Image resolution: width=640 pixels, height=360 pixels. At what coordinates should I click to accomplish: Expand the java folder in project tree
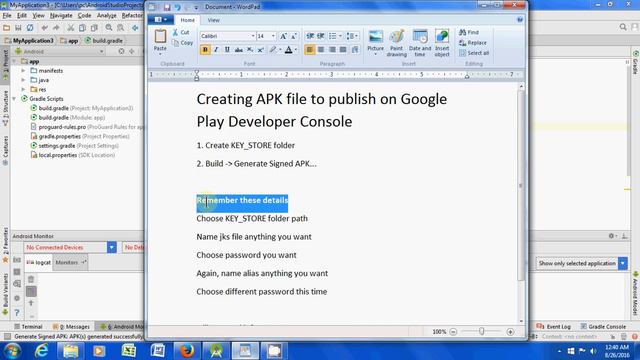pyautogui.click(x=23, y=80)
